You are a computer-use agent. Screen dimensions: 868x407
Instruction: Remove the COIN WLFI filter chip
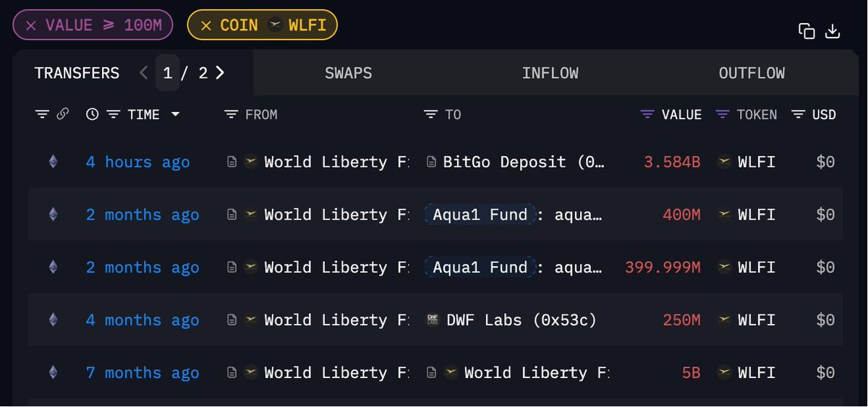(x=206, y=25)
